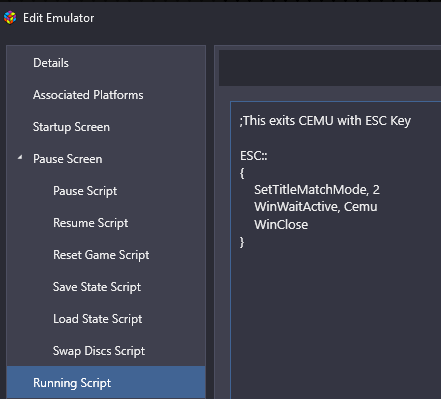
Task: Open the Startup Screen settings
Action: [x=71, y=127]
